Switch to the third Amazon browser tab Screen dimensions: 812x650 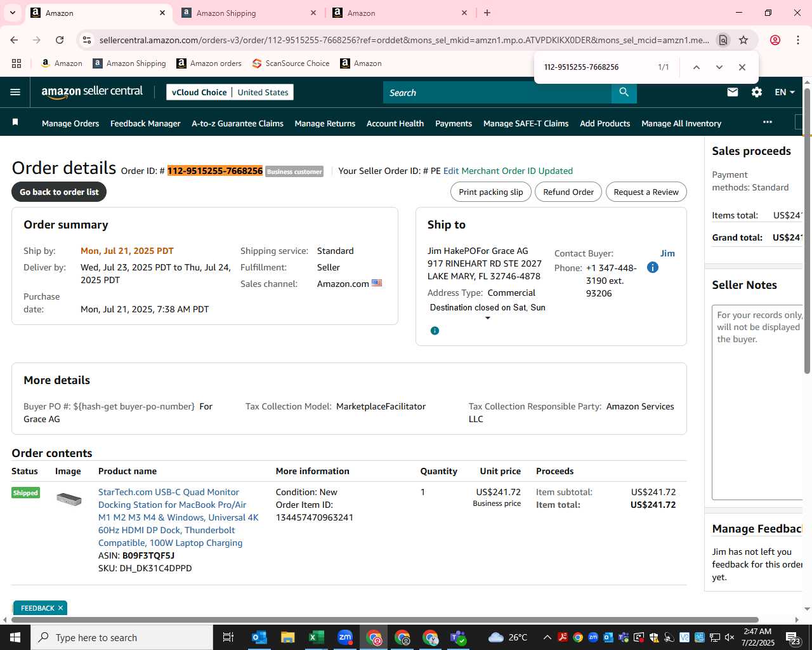click(x=398, y=13)
